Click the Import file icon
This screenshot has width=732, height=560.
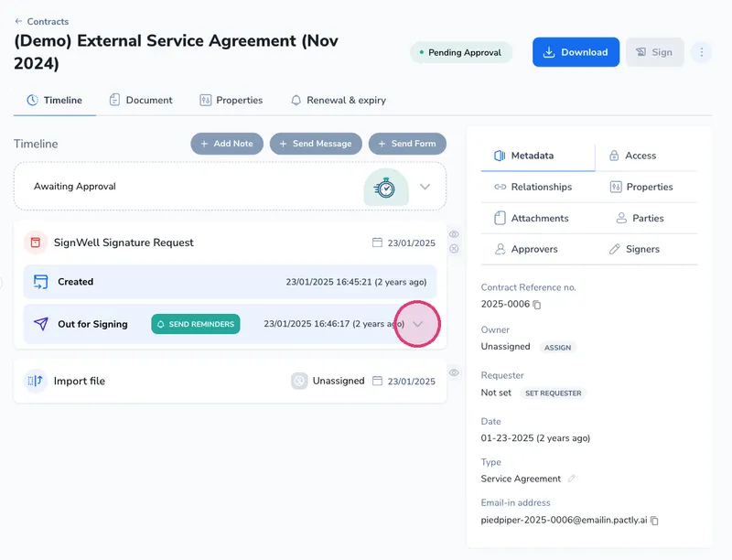point(36,381)
